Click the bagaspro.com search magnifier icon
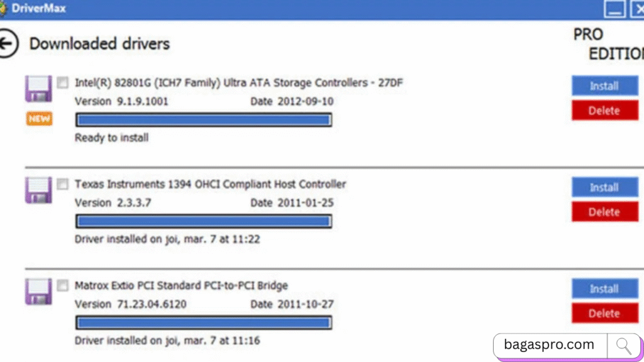The image size is (644, 362). tap(623, 345)
